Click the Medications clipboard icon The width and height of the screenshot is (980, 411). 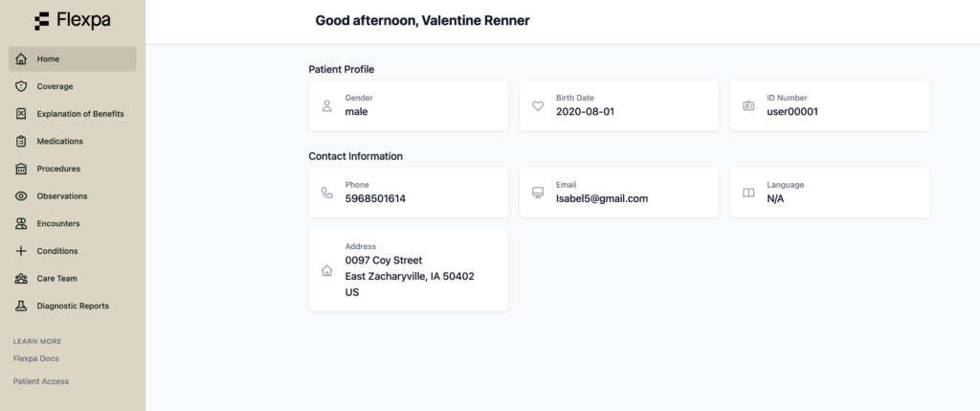[21, 142]
